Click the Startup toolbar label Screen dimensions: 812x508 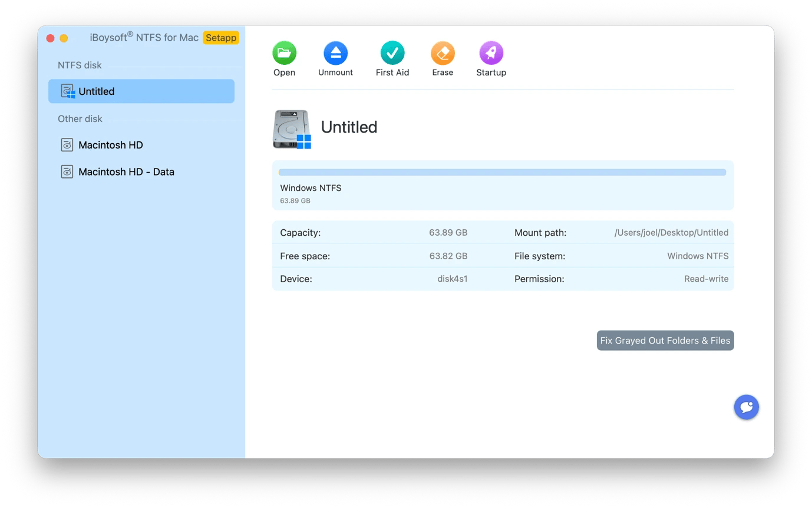click(x=491, y=72)
